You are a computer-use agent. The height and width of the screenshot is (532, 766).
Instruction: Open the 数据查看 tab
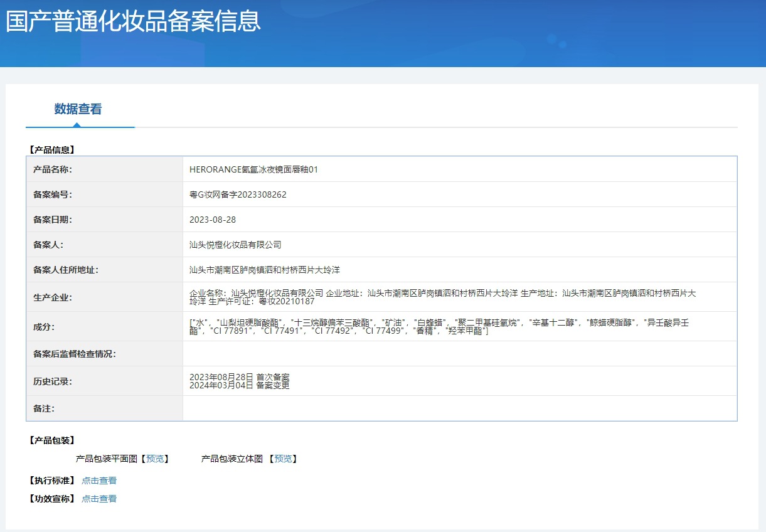78,109
